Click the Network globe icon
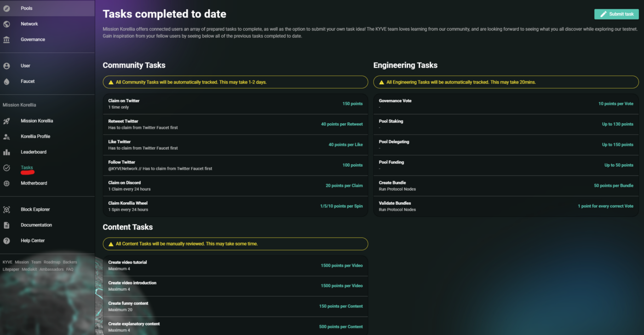Viewport: 644px width, 335px height. pyautogui.click(x=6, y=24)
